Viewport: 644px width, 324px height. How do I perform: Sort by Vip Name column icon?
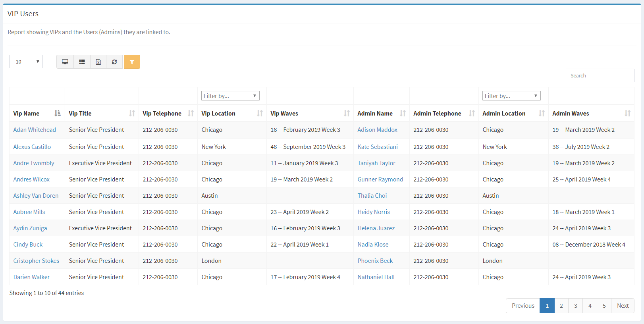tap(58, 113)
